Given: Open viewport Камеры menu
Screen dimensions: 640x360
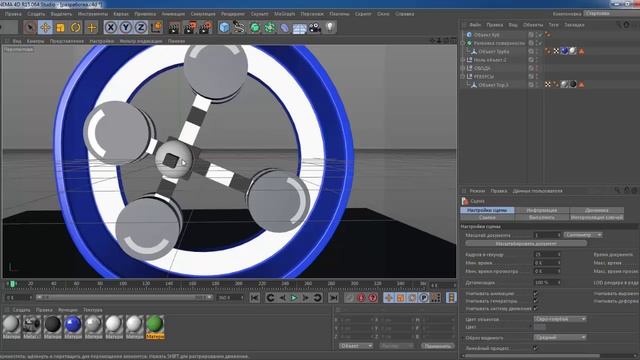Looking at the screenshot, I should (35, 41).
